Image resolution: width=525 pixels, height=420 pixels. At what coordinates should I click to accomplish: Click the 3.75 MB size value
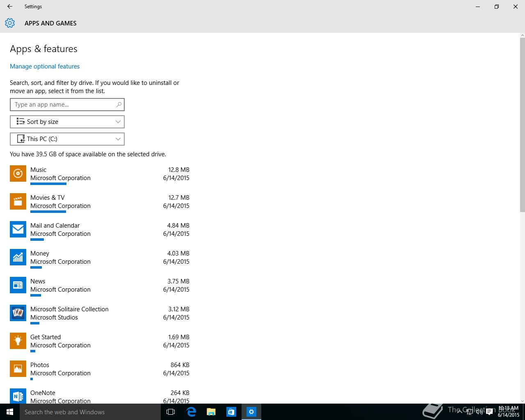click(x=178, y=281)
